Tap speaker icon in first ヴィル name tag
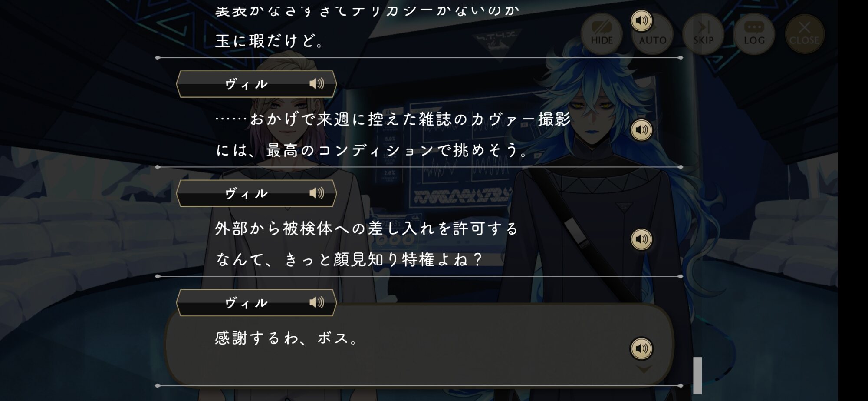This screenshot has height=401, width=868. 317,83
